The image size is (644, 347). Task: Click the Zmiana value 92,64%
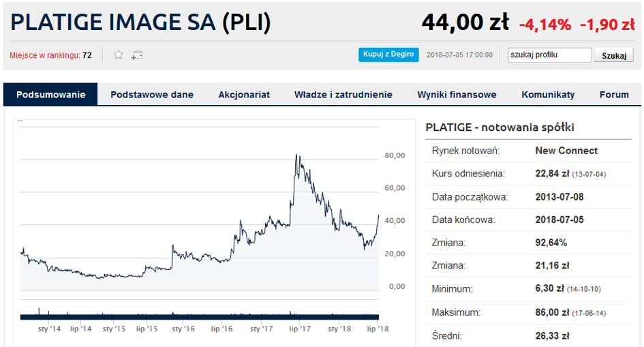click(x=551, y=243)
